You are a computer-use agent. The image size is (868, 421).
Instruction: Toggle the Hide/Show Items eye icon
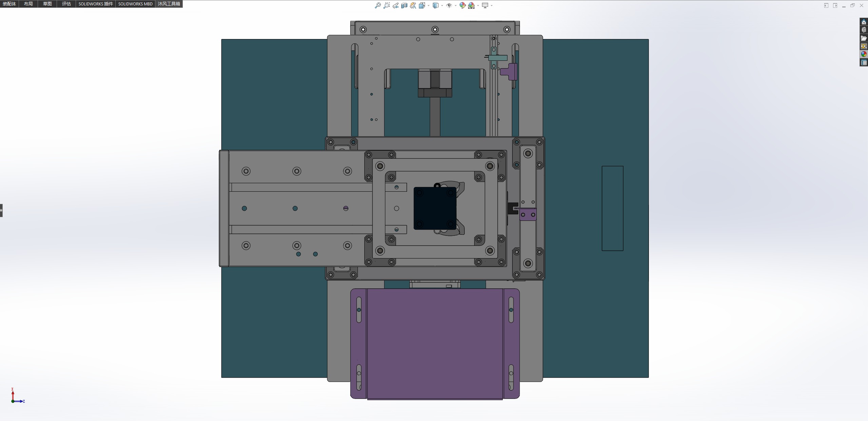[449, 5]
